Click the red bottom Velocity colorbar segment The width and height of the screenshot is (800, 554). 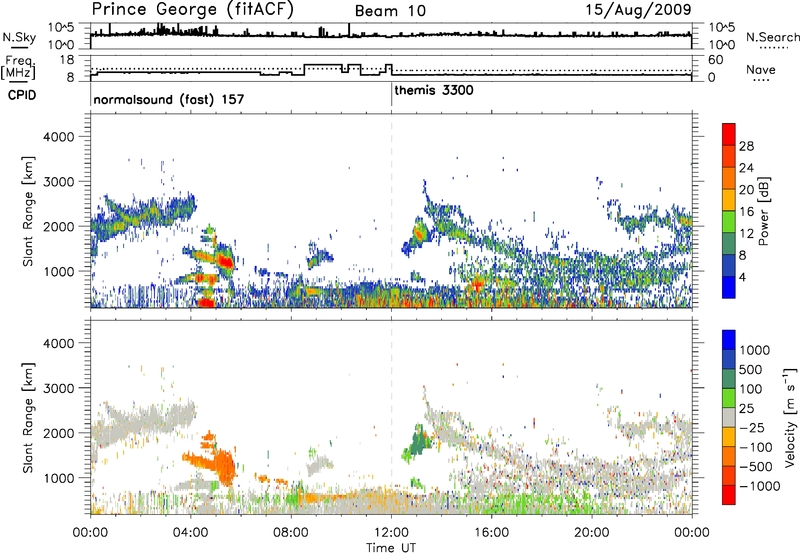click(x=729, y=495)
